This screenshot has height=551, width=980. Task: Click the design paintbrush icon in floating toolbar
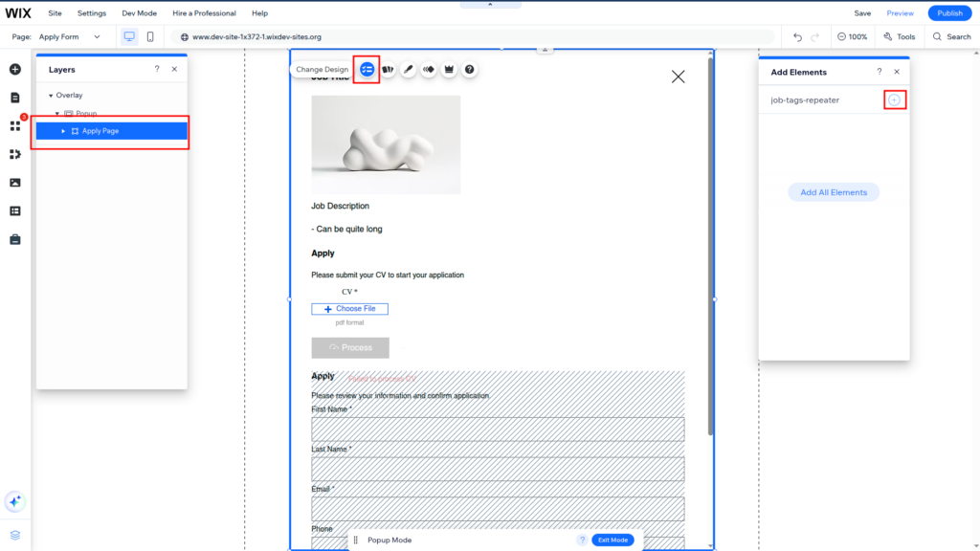(409, 70)
